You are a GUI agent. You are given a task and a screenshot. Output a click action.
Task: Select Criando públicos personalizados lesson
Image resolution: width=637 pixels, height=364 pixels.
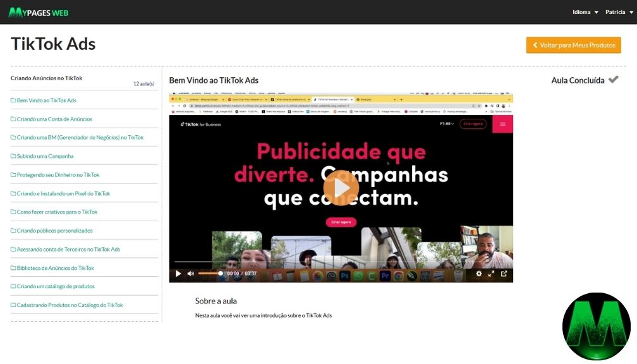54,231
